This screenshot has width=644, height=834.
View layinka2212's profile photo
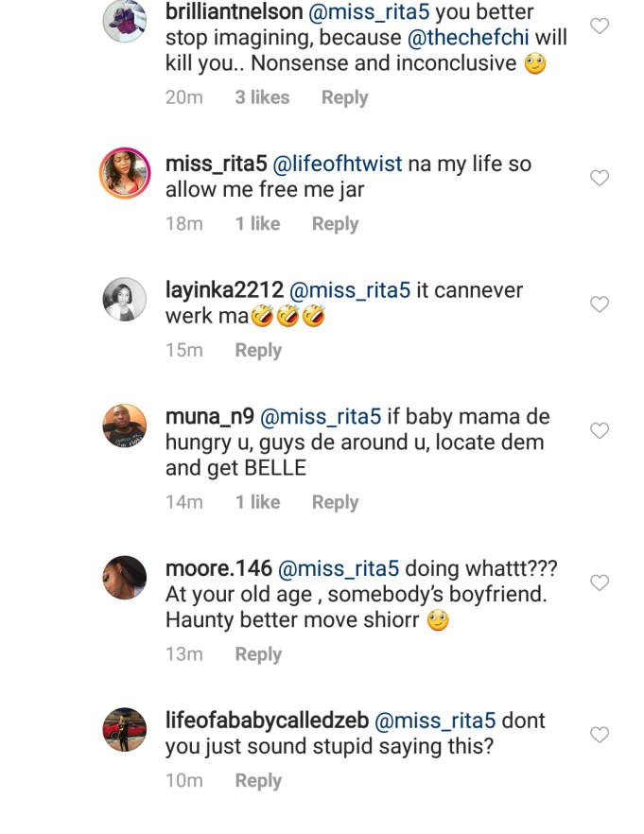[125, 300]
